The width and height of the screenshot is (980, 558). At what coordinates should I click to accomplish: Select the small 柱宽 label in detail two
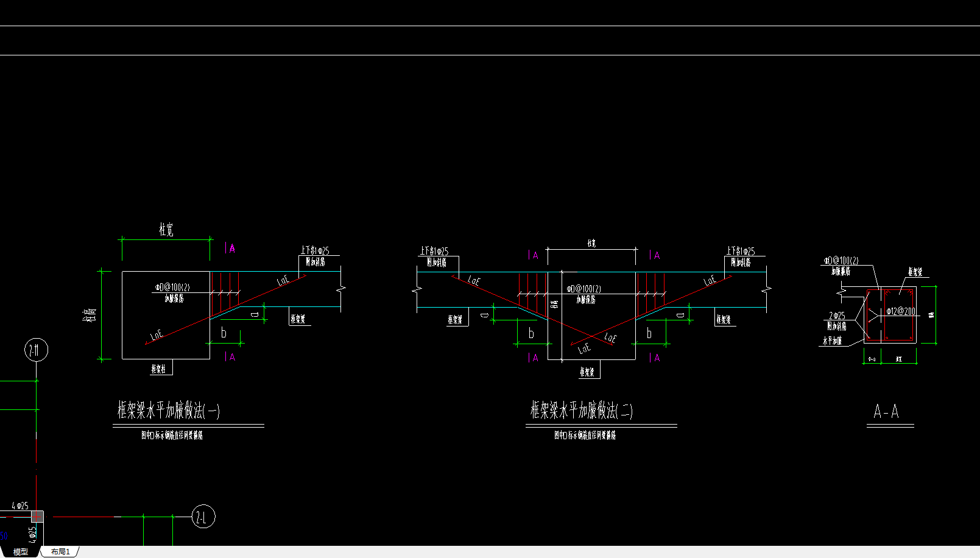click(591, 243)
